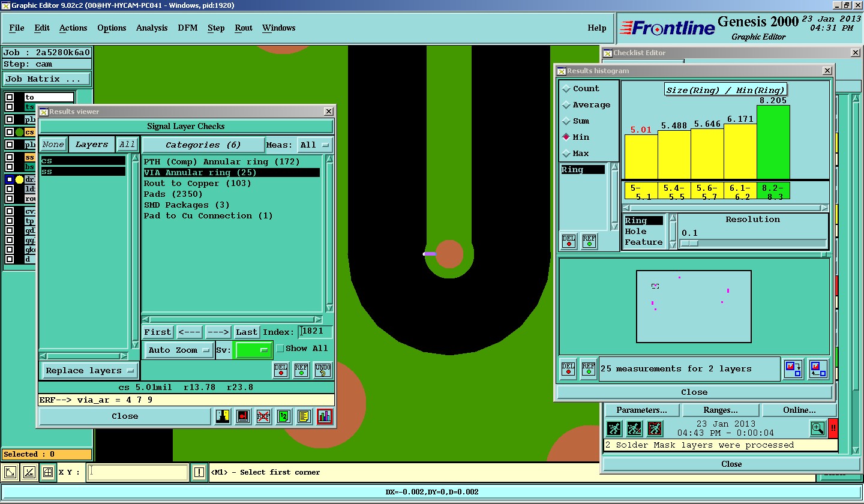
Task: Click the Index input field
Action: pos(316,332)
